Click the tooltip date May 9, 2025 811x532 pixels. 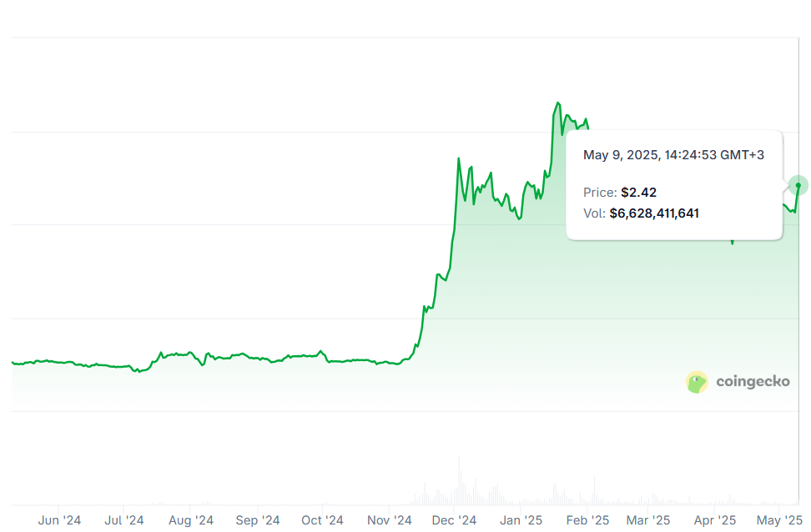click(x=620, y=155)
